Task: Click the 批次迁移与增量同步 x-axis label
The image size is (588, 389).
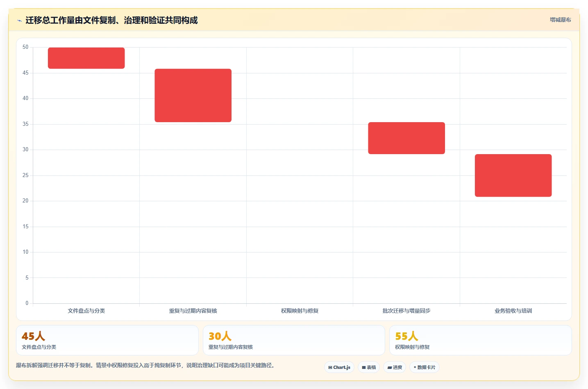Action: (406, 311)
